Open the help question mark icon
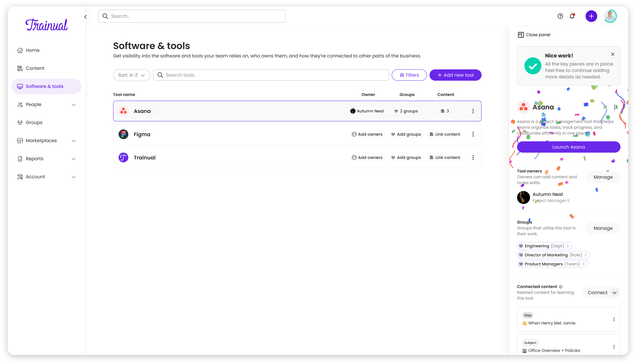Screen dimensions: 636x364 pos(560,16)
